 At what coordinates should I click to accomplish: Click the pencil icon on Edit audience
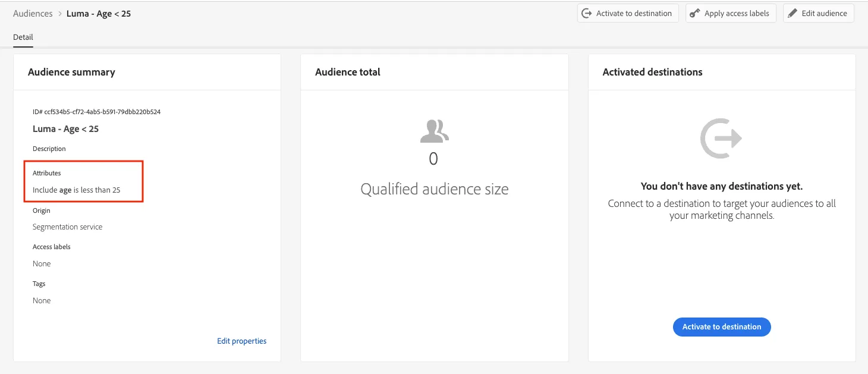tap(792, 14)
